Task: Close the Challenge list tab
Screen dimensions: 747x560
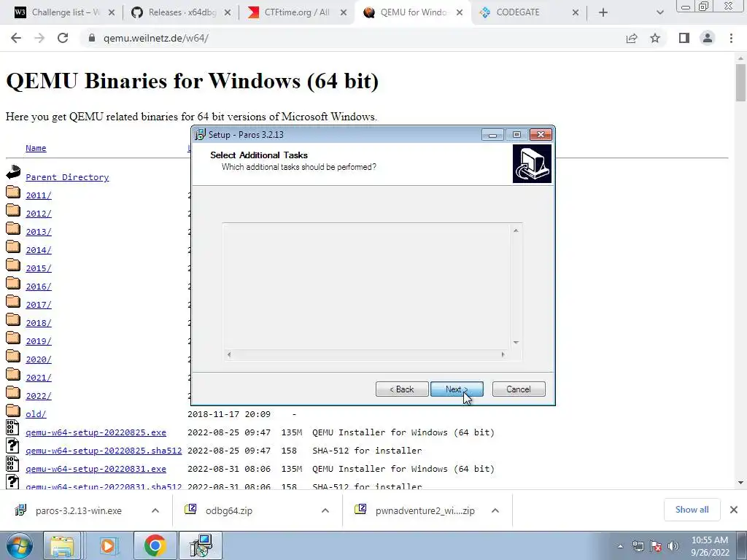Action: click(112, 12)
